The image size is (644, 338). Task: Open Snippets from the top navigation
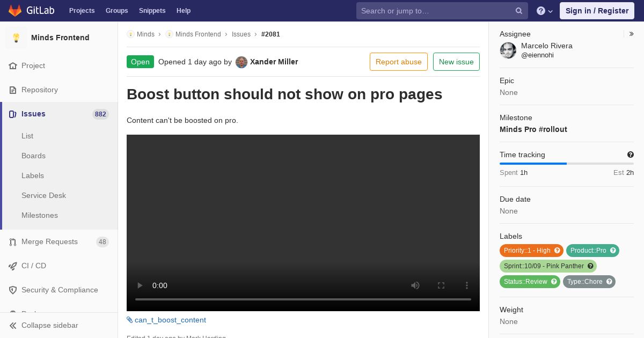pos(152,11)
